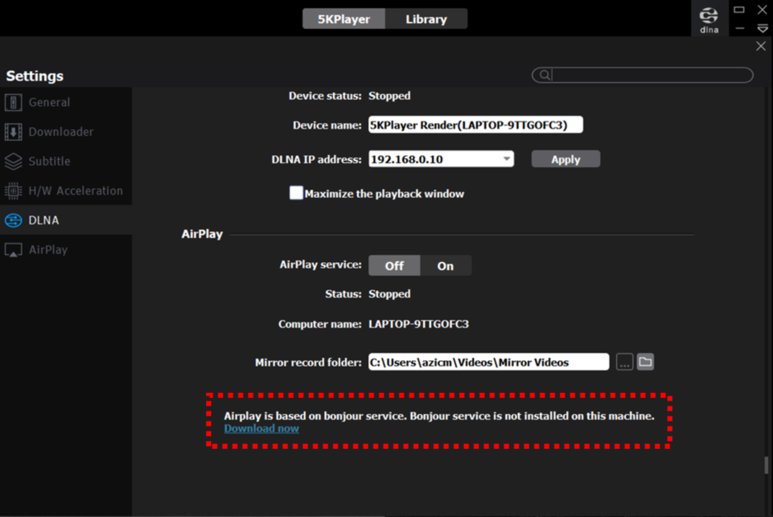Click the H/W Acceleration chip icon
773x517 pixels.
pos(13,191)
